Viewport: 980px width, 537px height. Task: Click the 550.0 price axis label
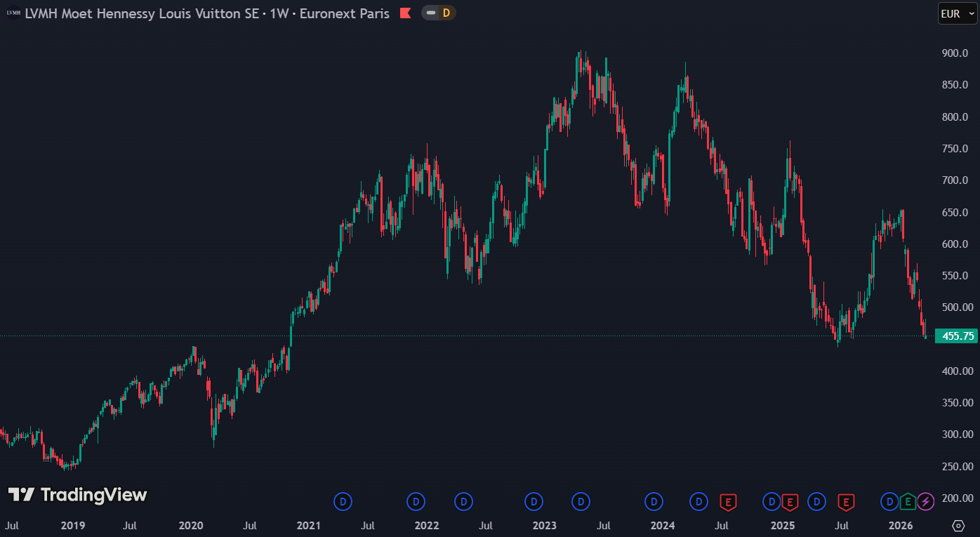click(955, 276)
